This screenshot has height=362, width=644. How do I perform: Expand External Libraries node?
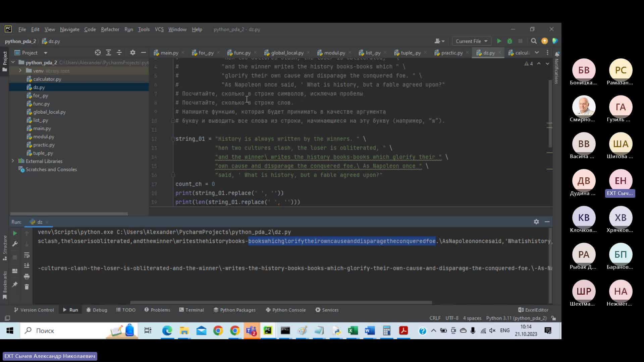13,161
